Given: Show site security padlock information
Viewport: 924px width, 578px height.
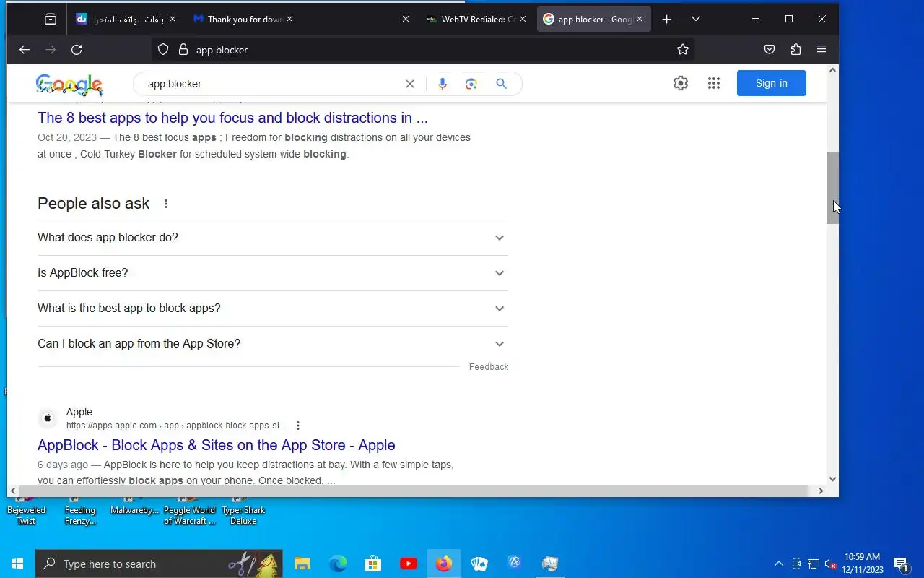Looking at the screenshot, I should (183, 50).
